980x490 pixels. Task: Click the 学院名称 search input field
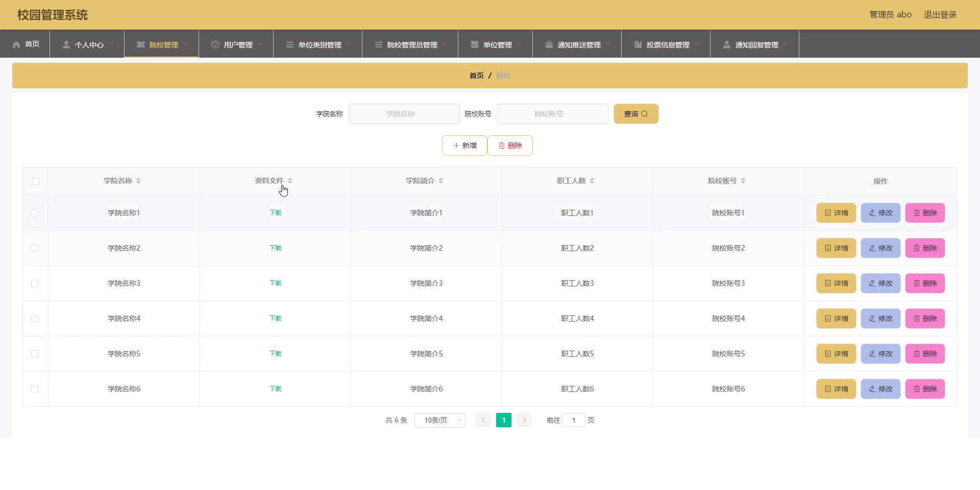pos(404,114)
